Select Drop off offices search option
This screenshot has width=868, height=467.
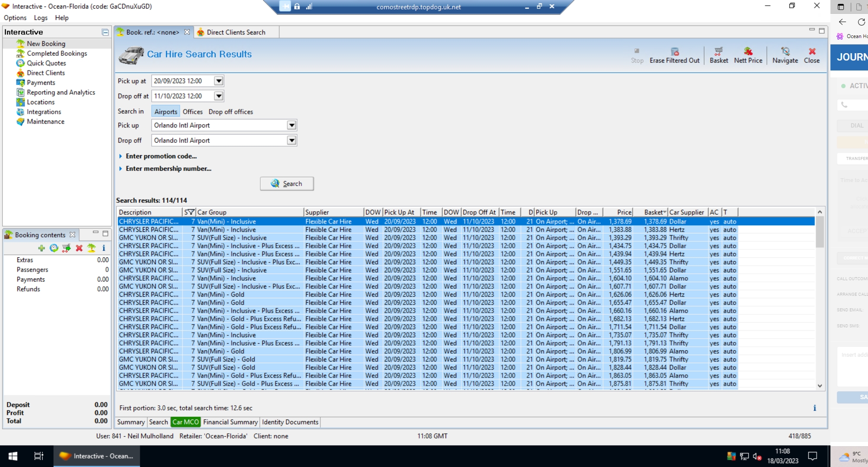231,112
